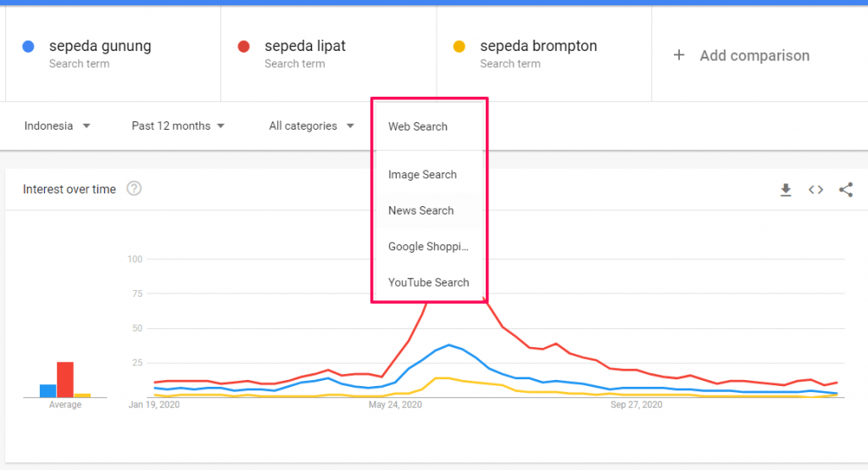Select News Search from the menu
The width and height of the screenshot is (868, 470).
(x=420, y=210)
